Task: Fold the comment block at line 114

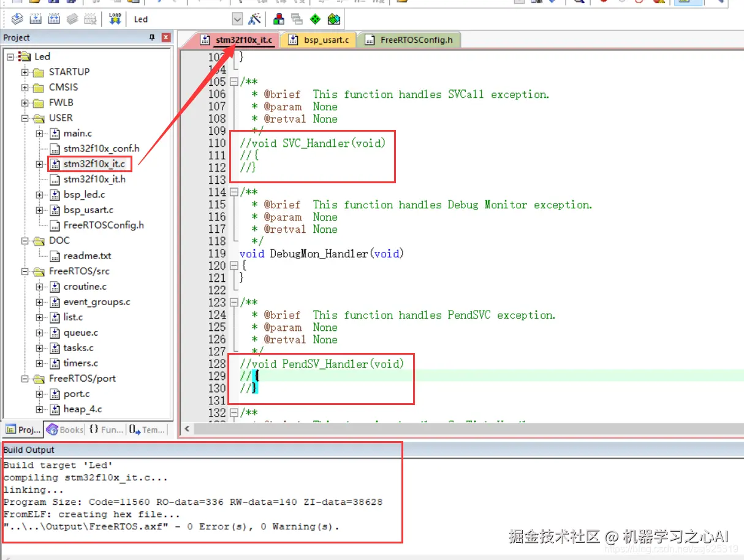Action: (x=233, y=192)
